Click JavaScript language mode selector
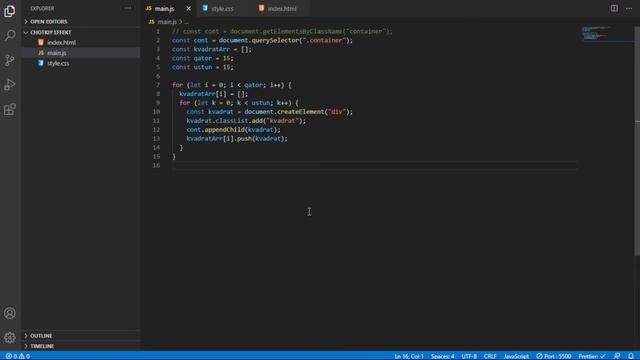 tap(516, 356)
